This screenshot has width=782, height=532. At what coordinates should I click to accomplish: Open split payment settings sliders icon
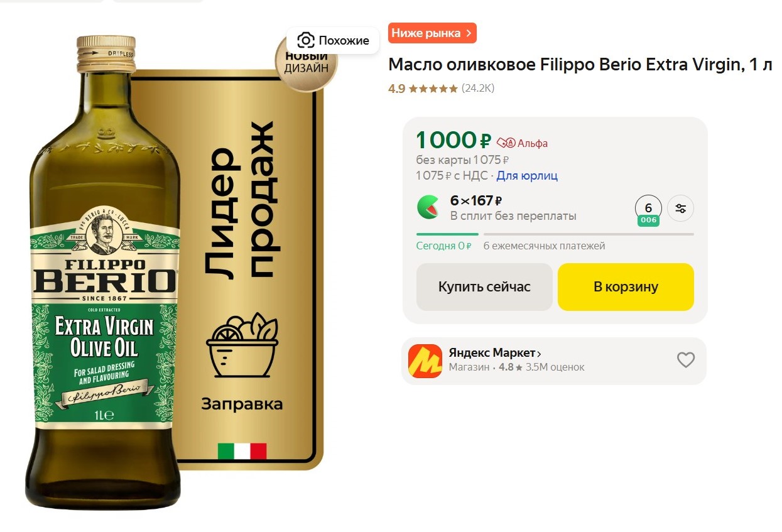[x=680, y=209]
